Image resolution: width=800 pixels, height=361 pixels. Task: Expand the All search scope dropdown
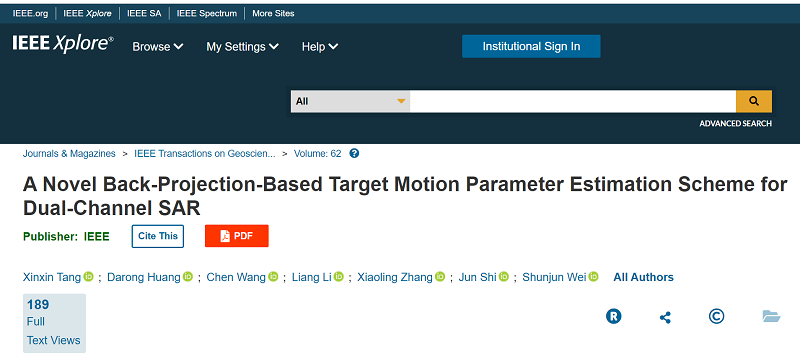pos(351,101)
